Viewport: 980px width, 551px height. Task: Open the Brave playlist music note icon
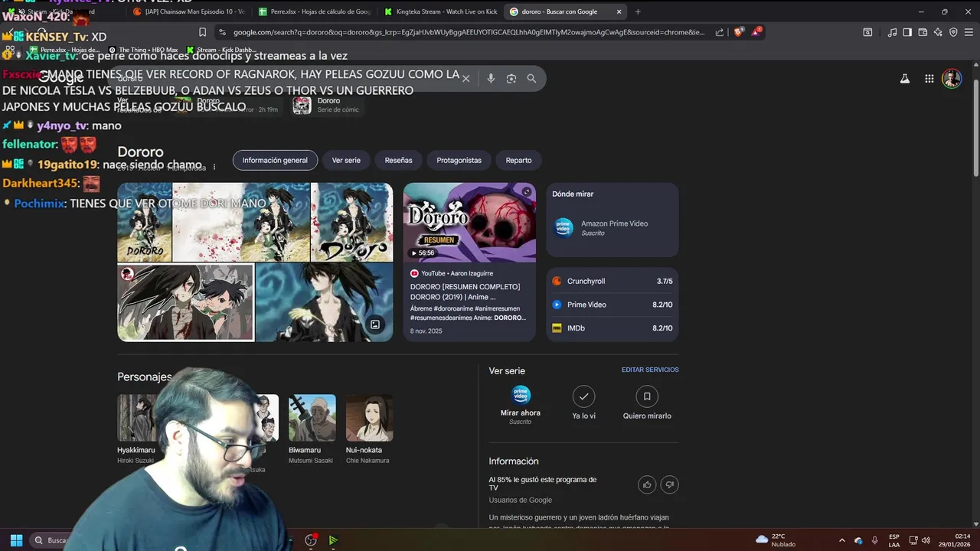point(892,32)
